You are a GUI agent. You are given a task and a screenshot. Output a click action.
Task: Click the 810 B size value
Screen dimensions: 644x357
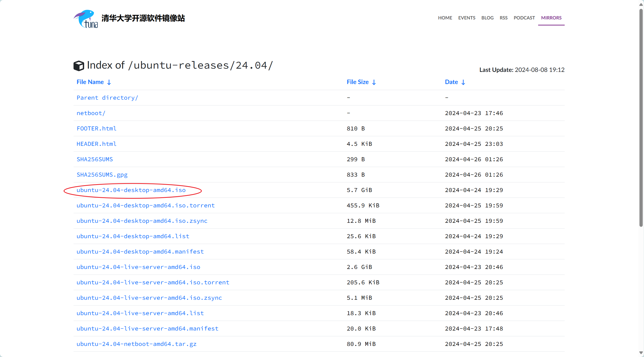coord(356,128)
